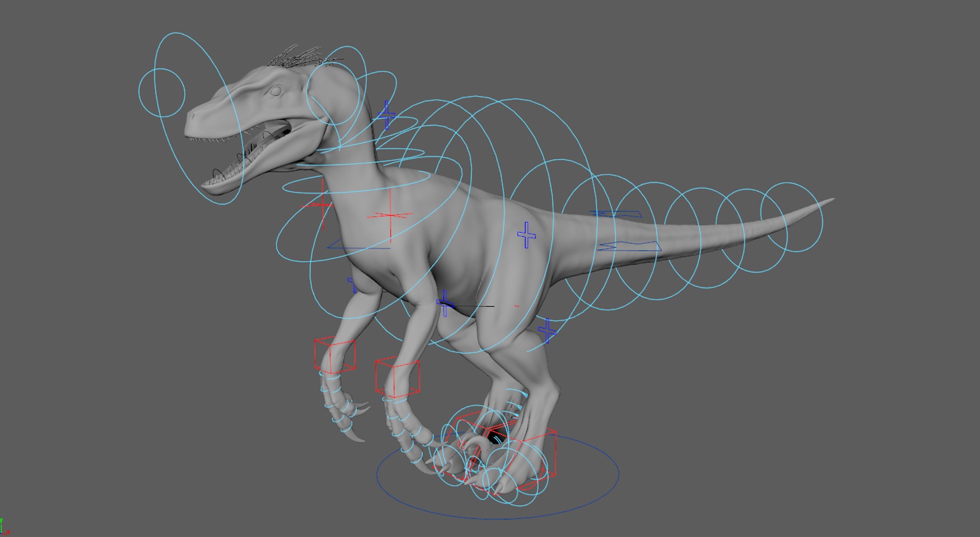This screenshot has width=980, height=537.
Task: Select the dark blue triangle control at the chest
Action: 358,244
